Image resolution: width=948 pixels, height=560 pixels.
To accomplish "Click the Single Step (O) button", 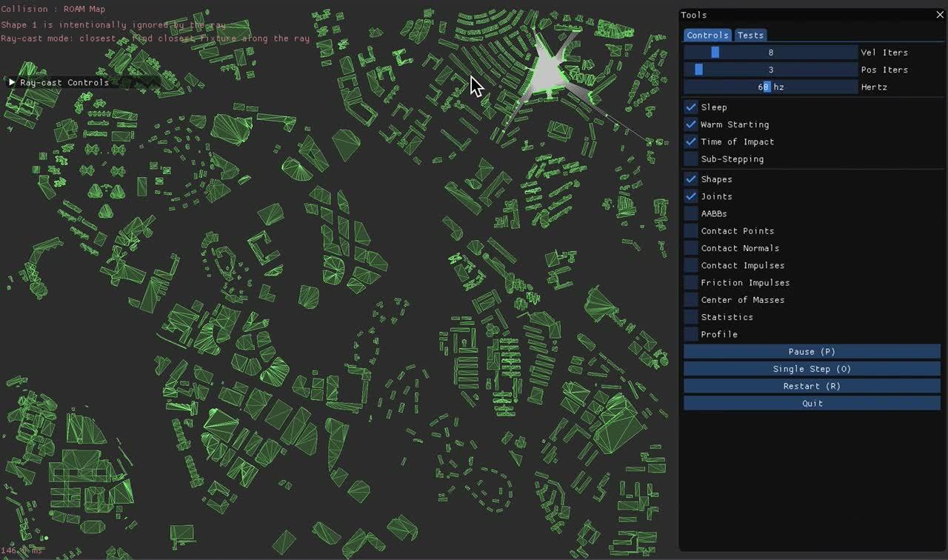I will coord(812,369).
